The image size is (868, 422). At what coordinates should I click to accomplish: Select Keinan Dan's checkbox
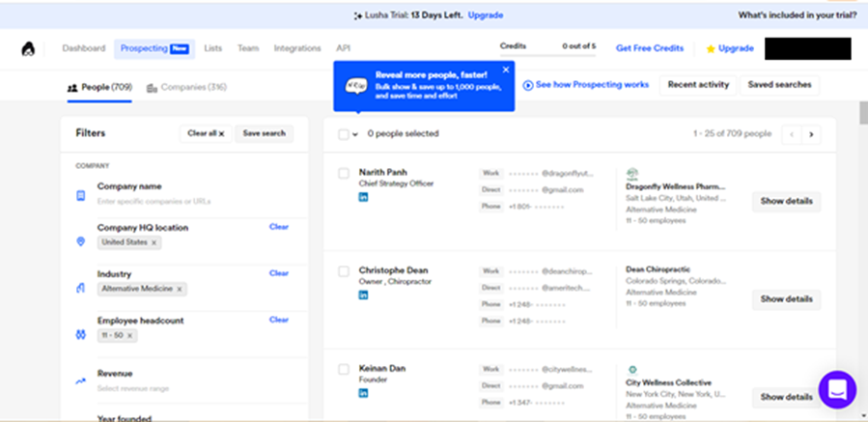click(x=344, y=370)
